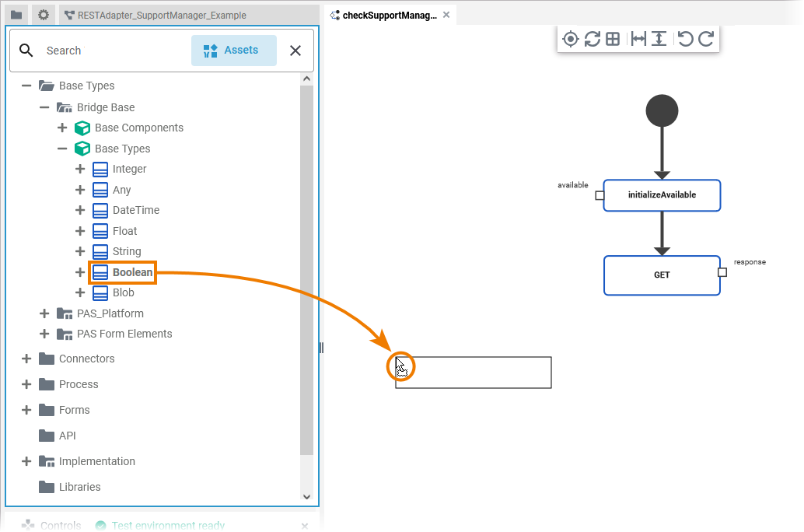This screenshot has height=532, width=804.
Task: Expand the Connectors folder
Action: 26,359
